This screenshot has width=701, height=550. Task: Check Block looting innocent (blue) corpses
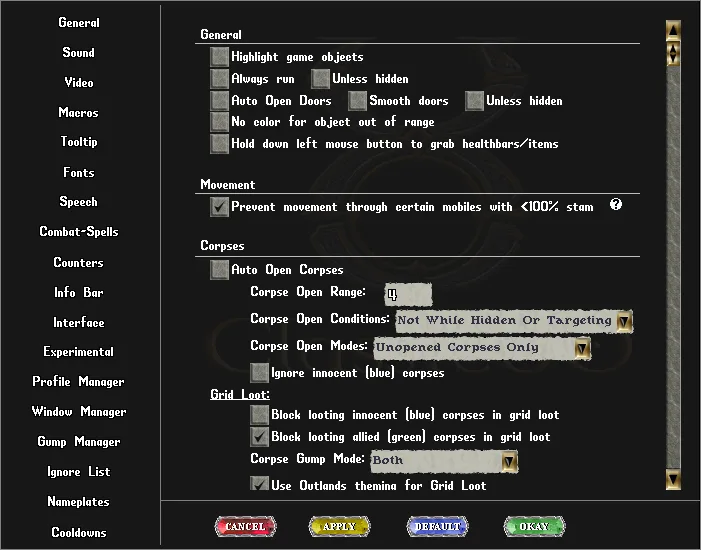[x=259, y=415]
